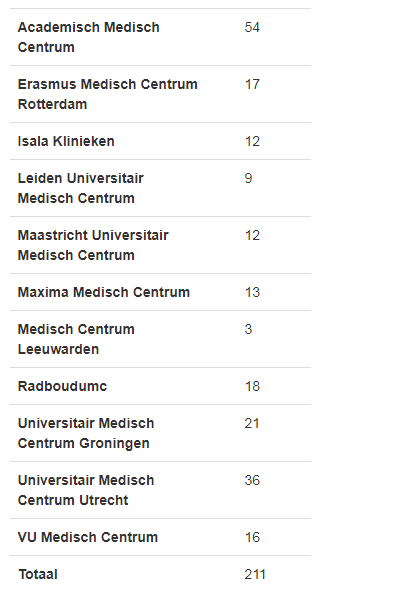The image size is (398, 599).
Task: Select the Radboudumc row name
Action: (x=62, y=386)
